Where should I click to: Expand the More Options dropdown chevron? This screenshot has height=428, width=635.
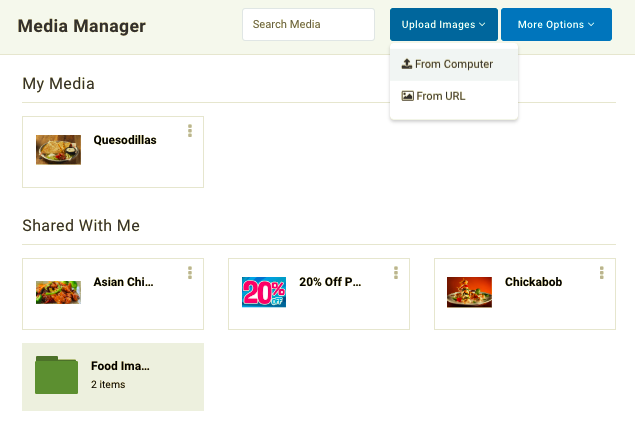click(591, 24)
